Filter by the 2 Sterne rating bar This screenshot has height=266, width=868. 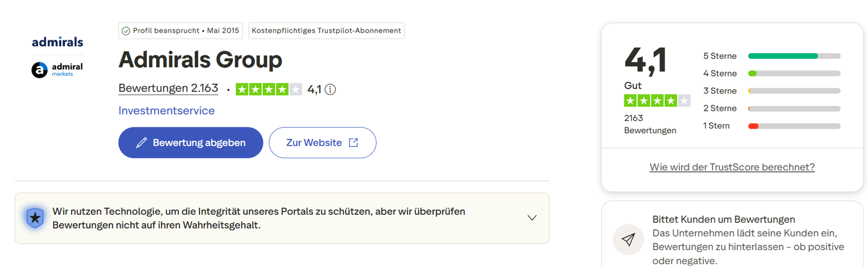[794, 109]
